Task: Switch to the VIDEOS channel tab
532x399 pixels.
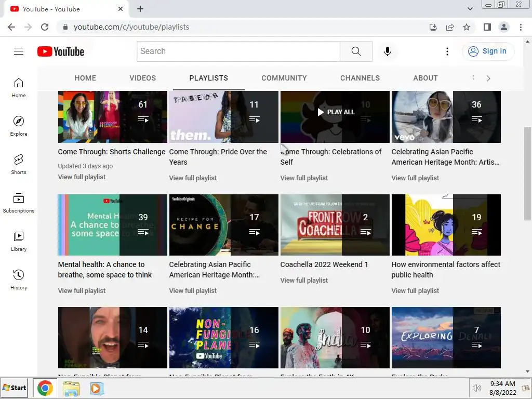Action: 142,78
